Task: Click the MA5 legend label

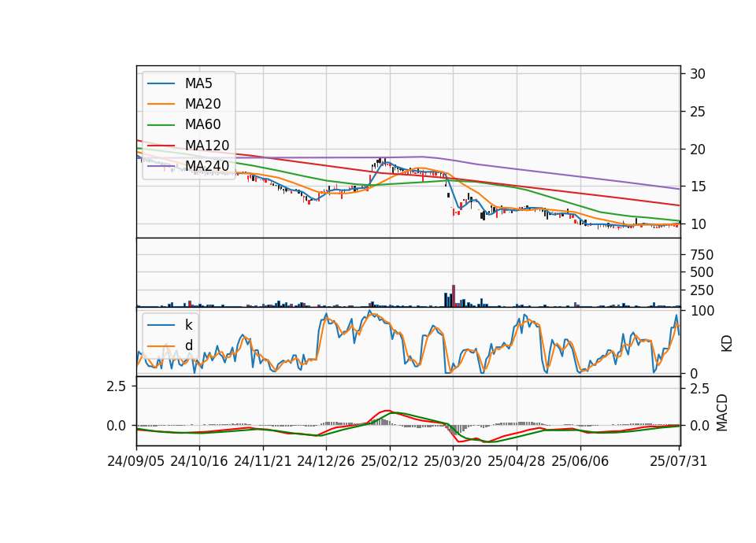Action: tap(198, 83)
